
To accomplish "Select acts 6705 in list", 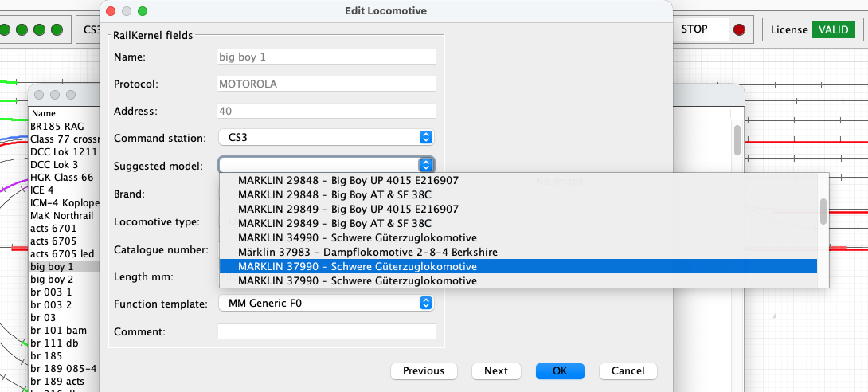I will point(65,241).
